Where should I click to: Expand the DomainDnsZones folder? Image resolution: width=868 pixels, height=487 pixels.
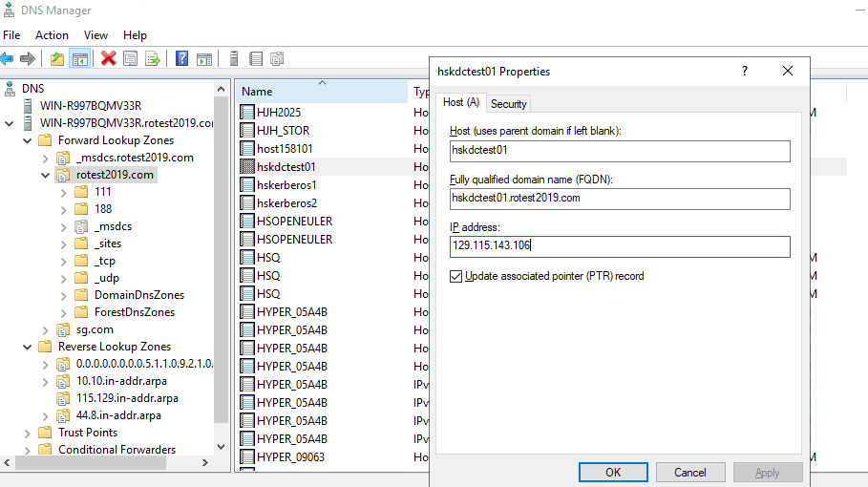point(64,295)
